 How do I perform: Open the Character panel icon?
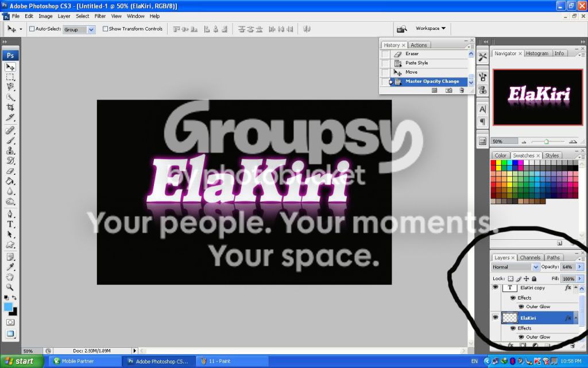(x=482, y=109)
